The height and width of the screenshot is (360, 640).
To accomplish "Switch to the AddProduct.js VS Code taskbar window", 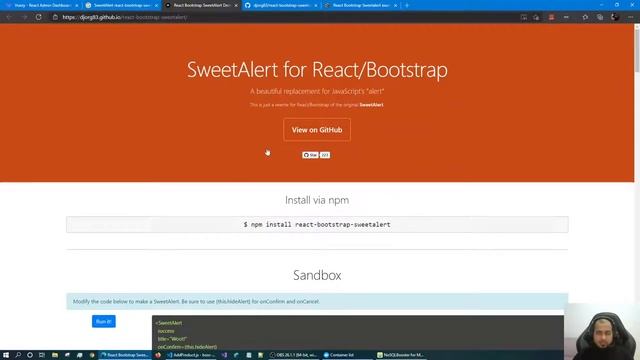I will click(x=191, y=355).
